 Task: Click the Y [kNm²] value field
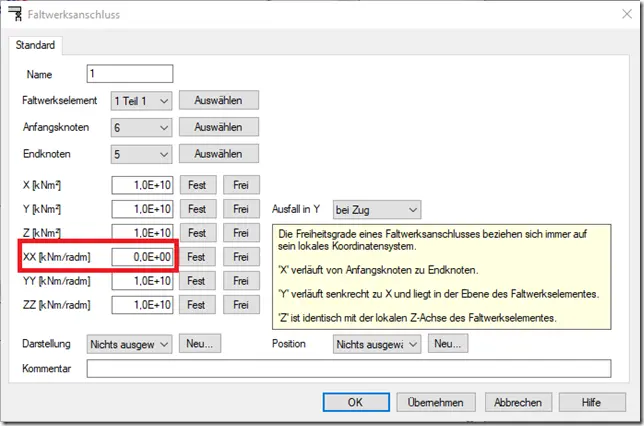(142, 209)
